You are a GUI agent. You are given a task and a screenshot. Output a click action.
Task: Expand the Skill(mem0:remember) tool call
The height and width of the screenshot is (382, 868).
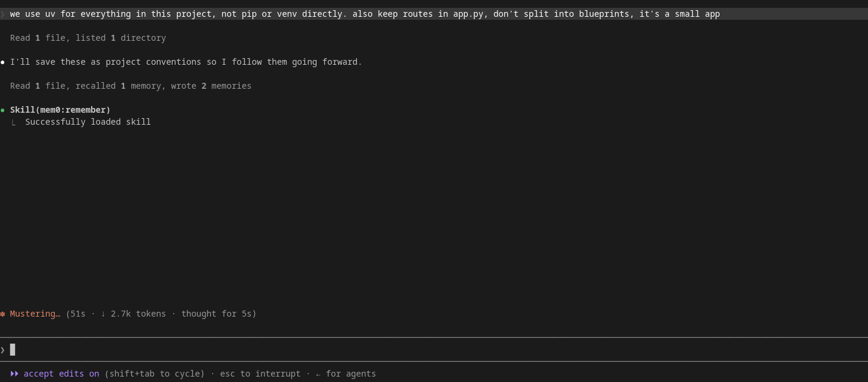point(60,110)
